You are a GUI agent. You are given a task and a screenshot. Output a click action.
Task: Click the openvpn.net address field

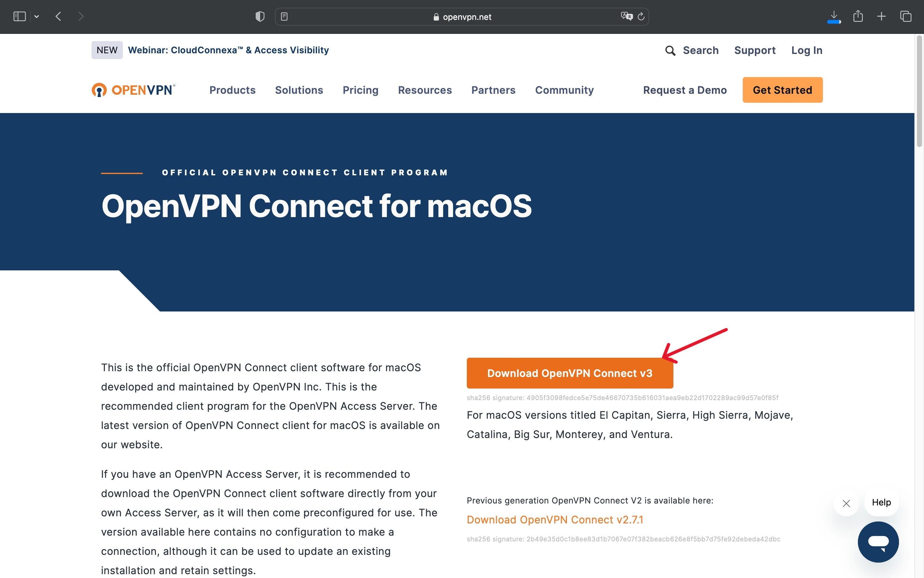[462, 17]
